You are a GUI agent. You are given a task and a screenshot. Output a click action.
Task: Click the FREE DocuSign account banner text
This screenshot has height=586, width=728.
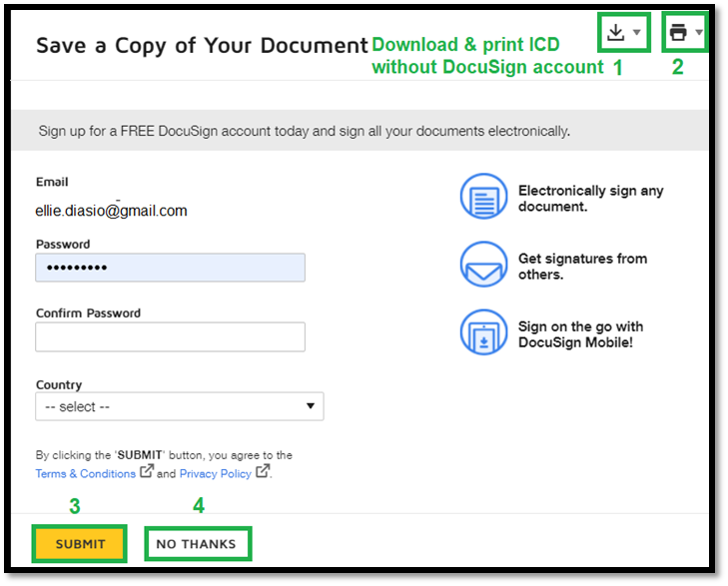tap(305, 132)
